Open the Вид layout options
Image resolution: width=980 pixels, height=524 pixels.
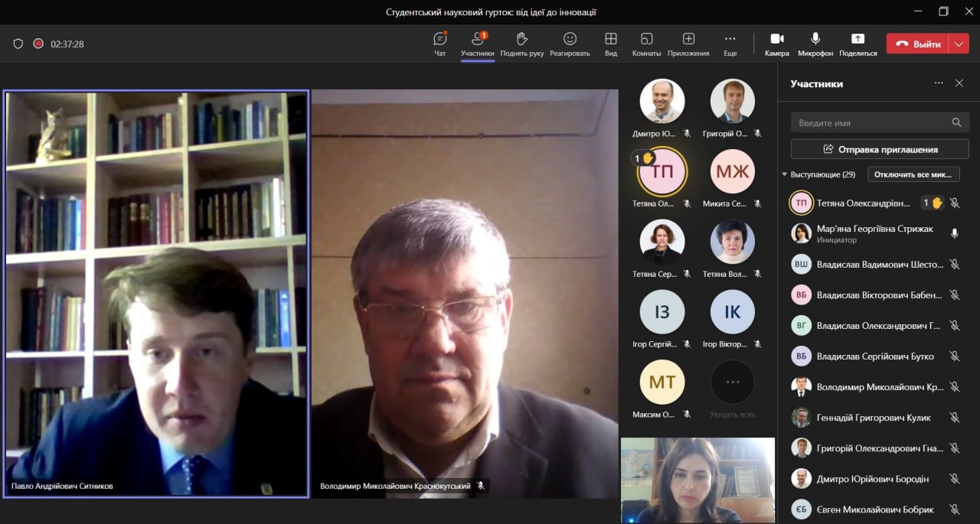(x=611, y=44)
